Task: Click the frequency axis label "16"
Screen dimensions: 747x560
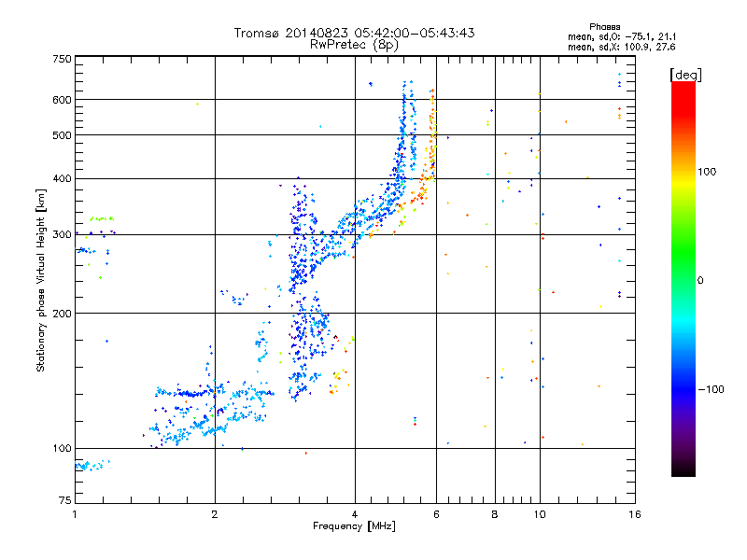Action: 635,514
